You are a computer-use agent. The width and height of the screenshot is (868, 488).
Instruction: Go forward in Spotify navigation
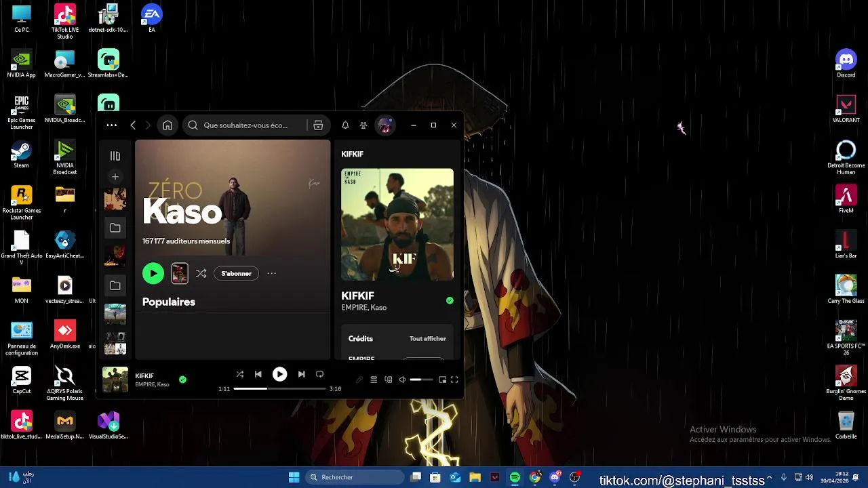coord(148,125)
